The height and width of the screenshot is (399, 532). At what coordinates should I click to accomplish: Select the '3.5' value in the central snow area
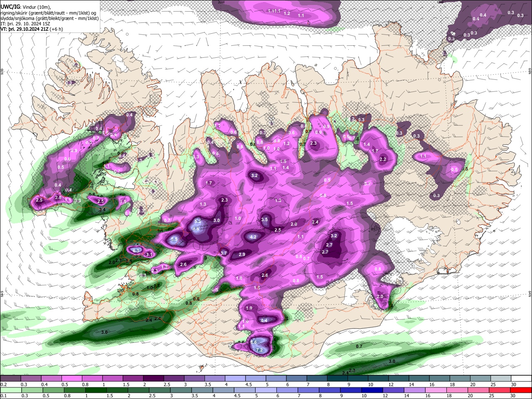click(x=264, y=219)
